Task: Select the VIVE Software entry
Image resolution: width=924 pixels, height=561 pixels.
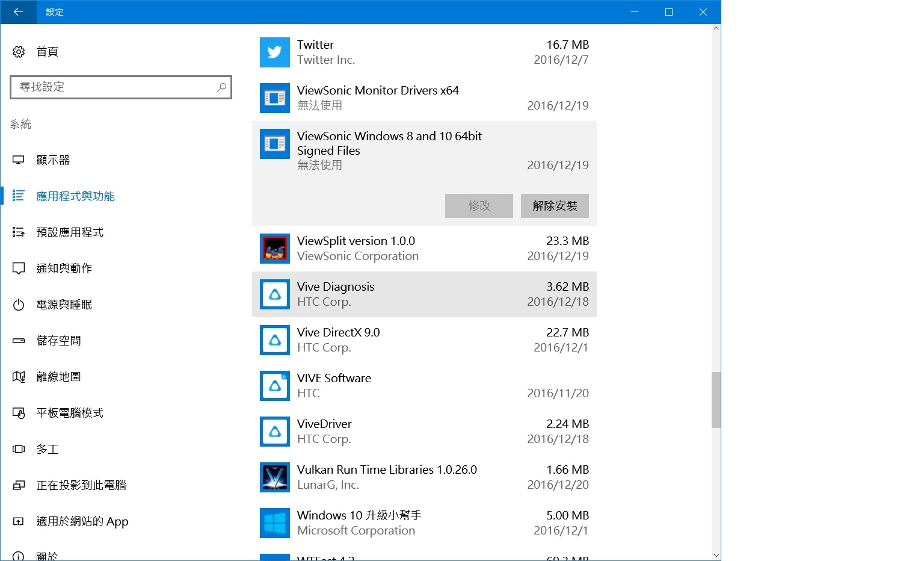Action: point(424,386)
